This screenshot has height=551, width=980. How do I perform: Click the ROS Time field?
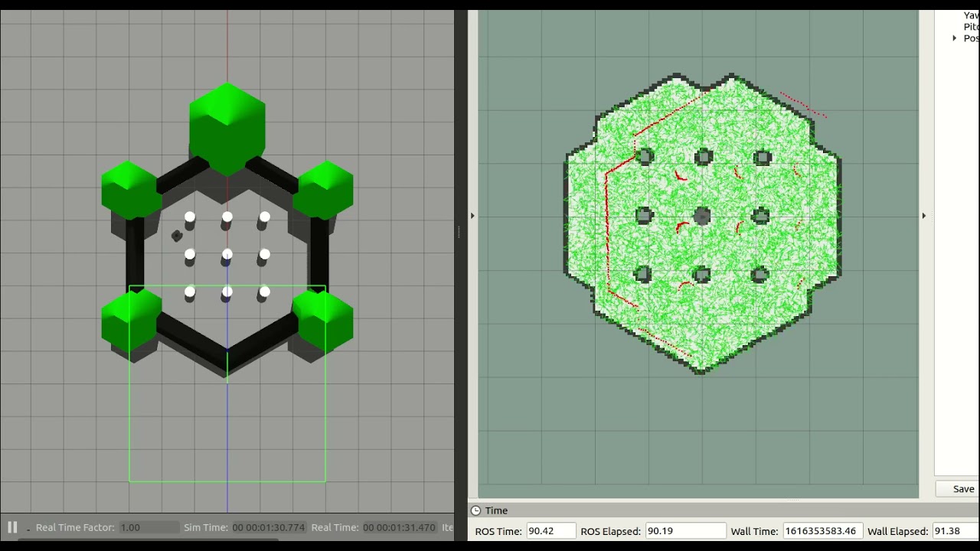550,531
